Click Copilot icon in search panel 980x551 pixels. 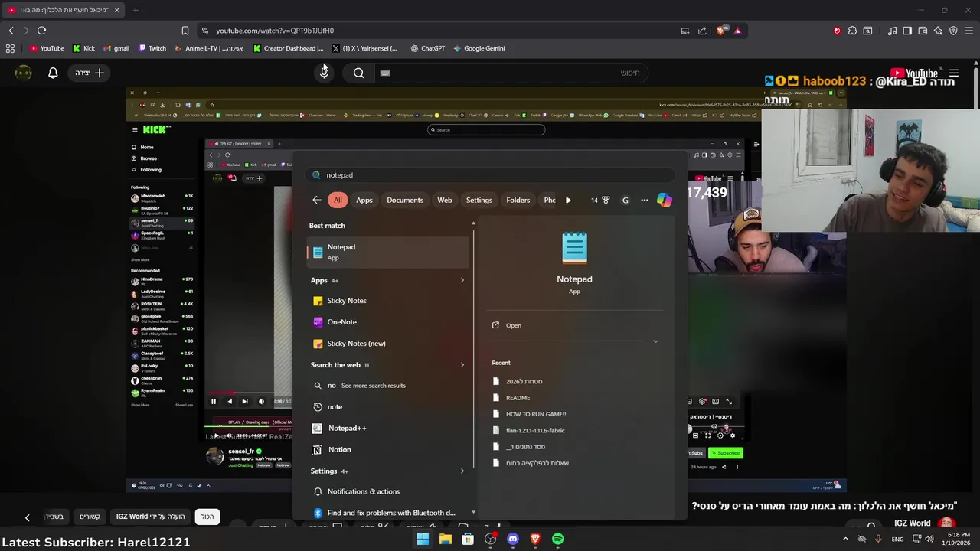click(664, 200)
